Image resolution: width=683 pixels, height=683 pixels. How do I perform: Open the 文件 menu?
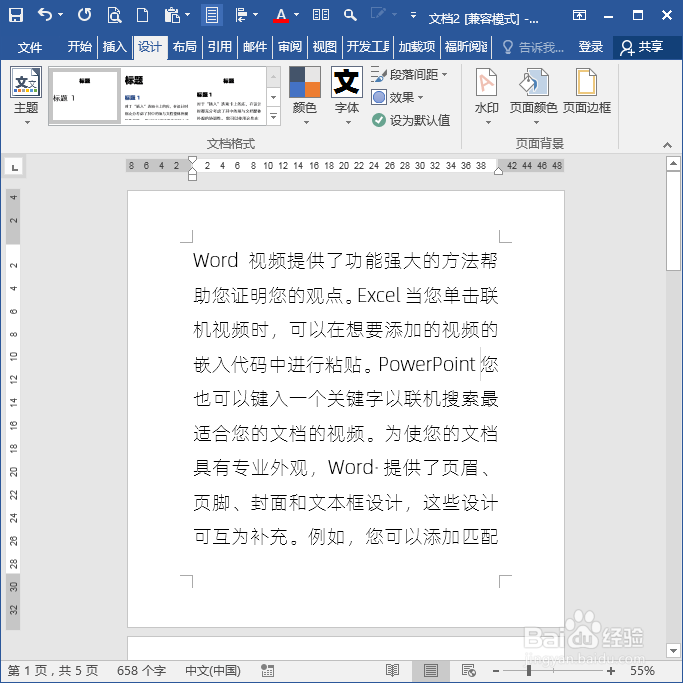coord(30,47)
